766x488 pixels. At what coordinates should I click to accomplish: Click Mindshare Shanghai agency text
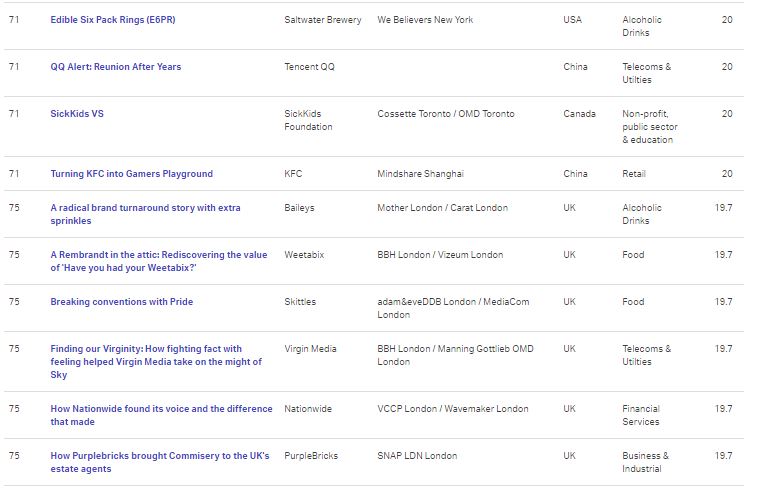[x=421, y=173]
